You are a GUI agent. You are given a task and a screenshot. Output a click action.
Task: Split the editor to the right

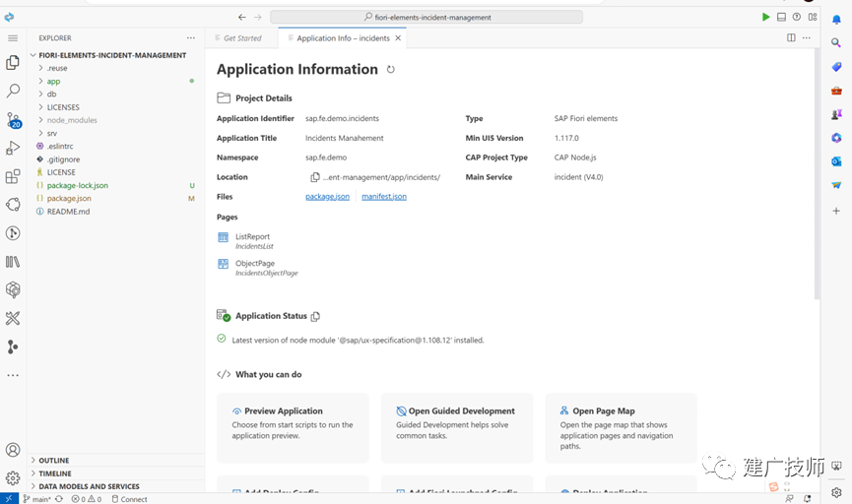pos(791,37)
